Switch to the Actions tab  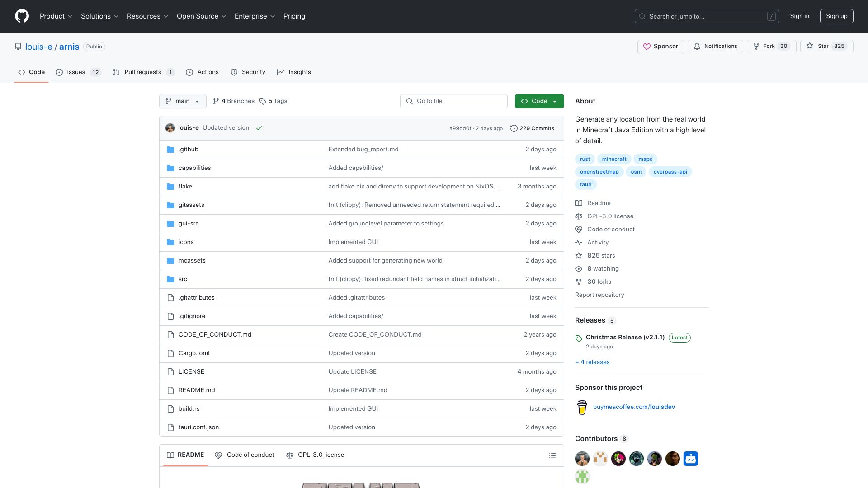point(202,72)
